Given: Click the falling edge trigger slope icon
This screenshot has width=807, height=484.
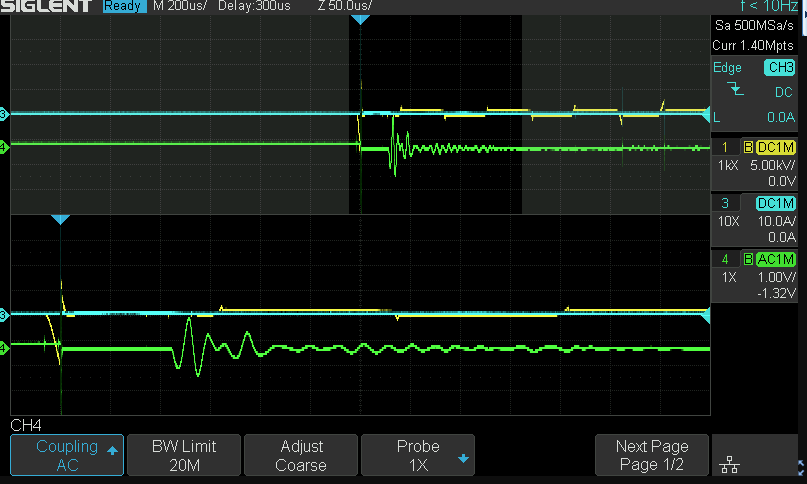Looking at the screenshot, I should point(736,90).
